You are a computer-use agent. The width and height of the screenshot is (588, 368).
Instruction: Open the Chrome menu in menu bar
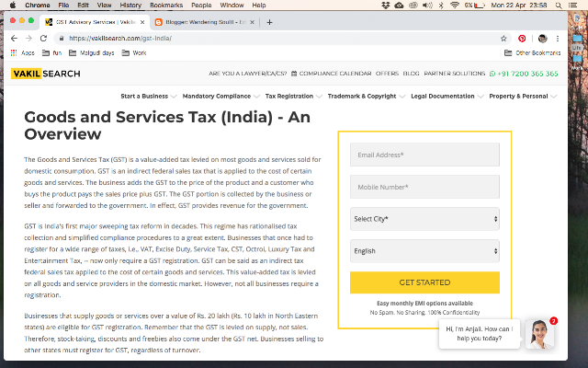[x=38, y=6]
